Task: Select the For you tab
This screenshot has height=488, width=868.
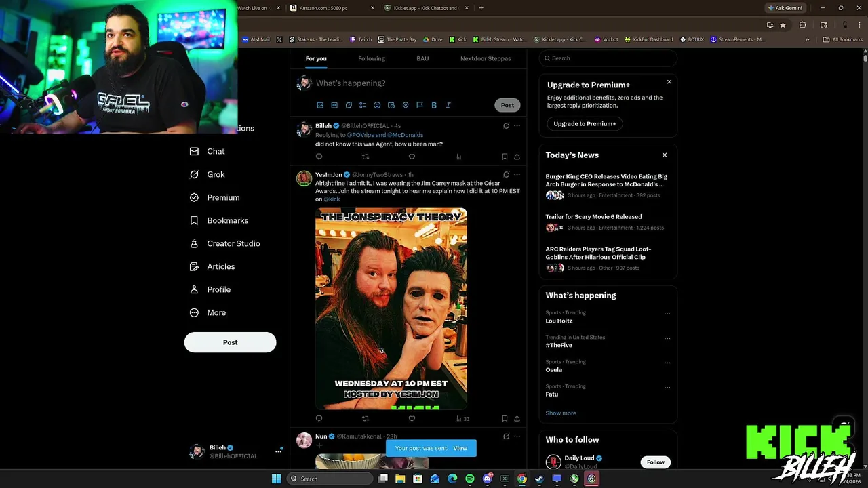Action: tap(316, 58)
